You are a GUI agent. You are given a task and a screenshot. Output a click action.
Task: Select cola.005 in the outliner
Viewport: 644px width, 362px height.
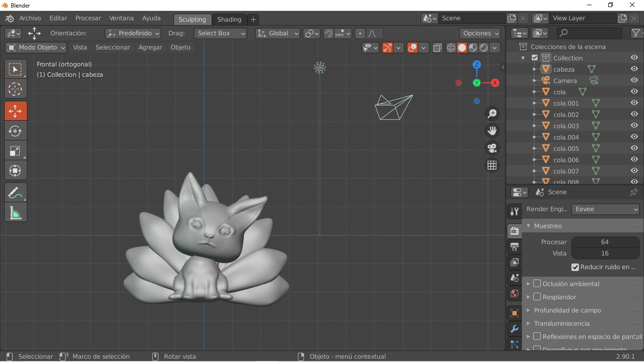[566, 148]
